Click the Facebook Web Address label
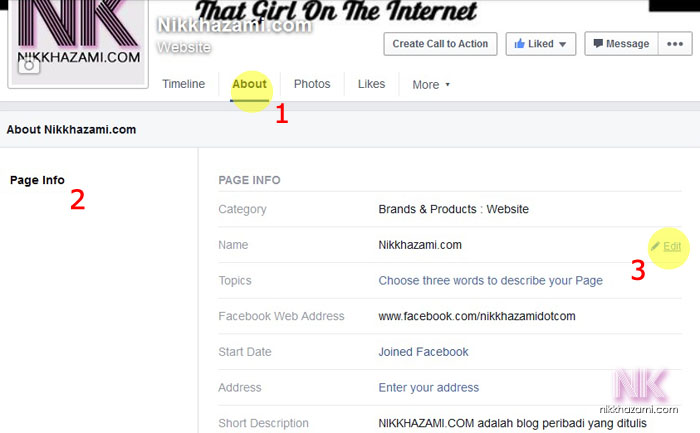700x433 pixels. tap(281, 316)
